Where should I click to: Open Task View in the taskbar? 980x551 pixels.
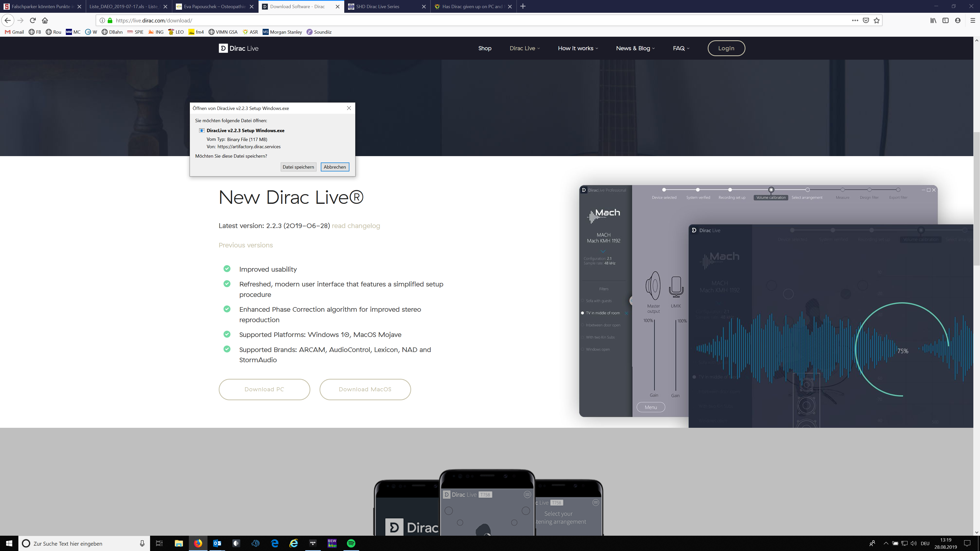click(160, 543)
